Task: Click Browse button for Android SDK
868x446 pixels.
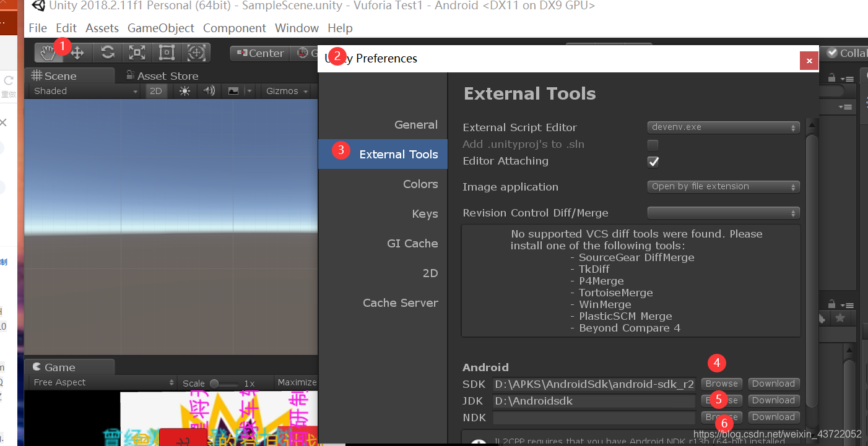Action: pos(721,384)
